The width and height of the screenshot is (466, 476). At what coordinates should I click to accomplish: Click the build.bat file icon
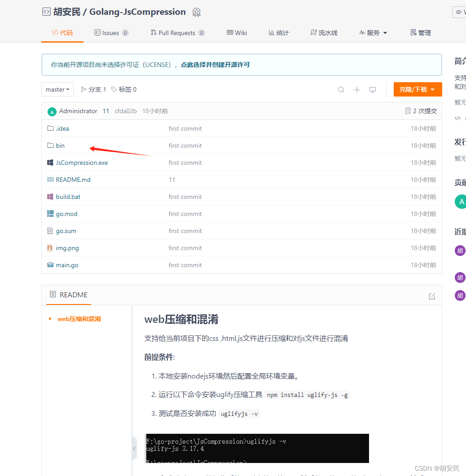[x=50, y=197]
